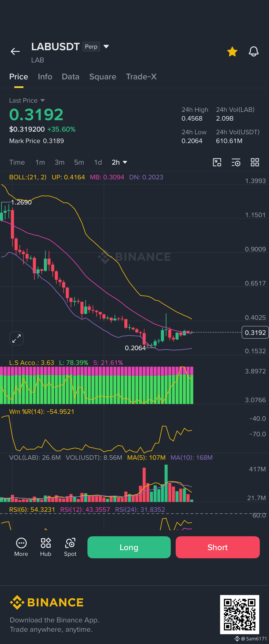This screenshot has width=269, height=644.
Task: Tap the Binance logo in footer
Action: 46,603
